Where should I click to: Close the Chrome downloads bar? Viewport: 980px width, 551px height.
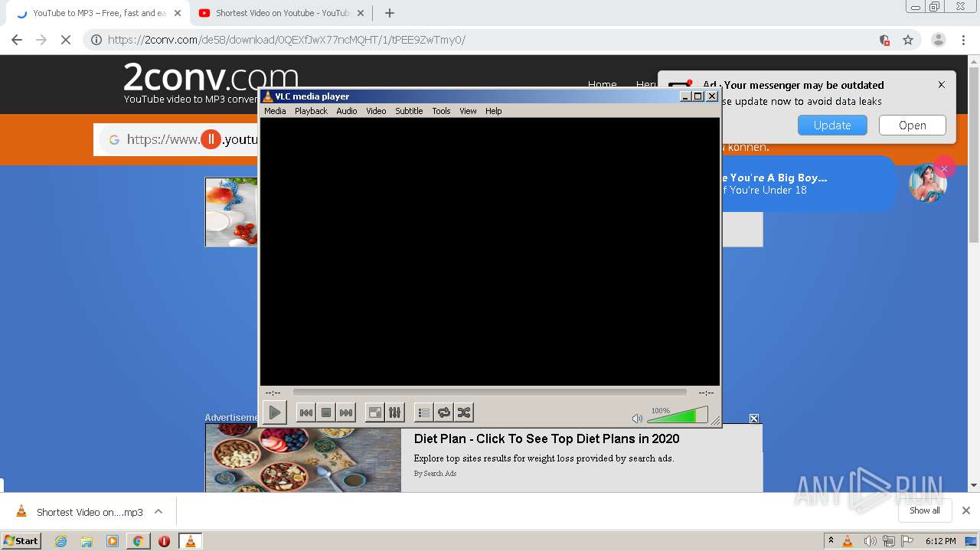pos(966,510)
